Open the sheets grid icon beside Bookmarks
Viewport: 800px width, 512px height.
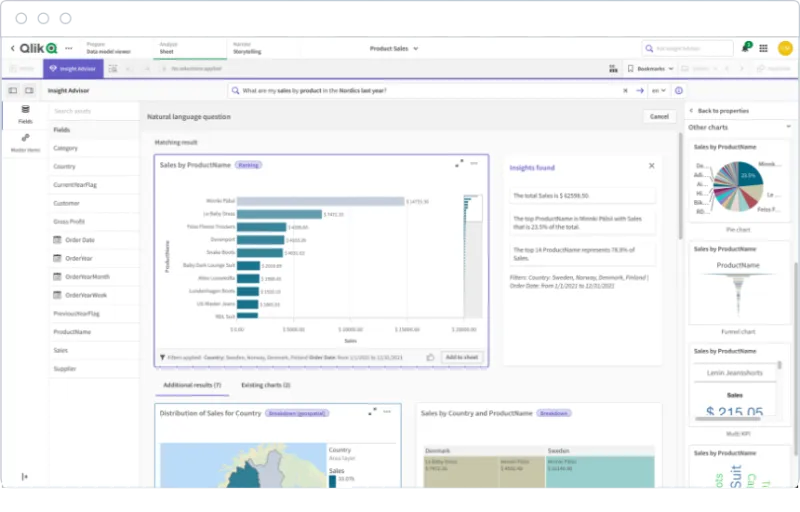point(613,68)
